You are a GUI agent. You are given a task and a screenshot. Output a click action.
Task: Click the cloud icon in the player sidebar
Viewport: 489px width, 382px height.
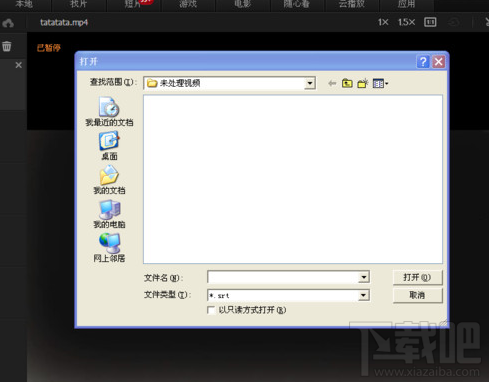click(x=8, y=23)
